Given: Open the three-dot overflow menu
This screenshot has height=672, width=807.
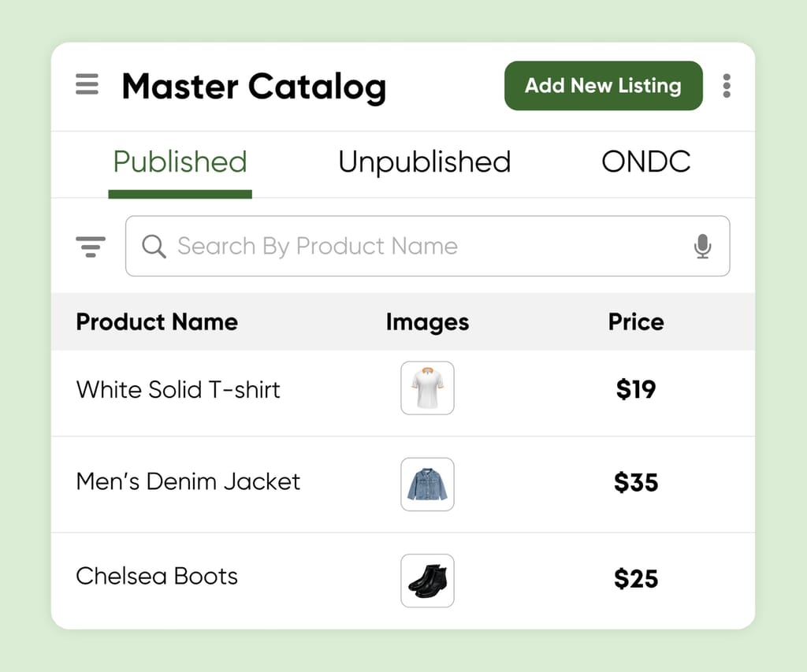Looking at the screenshot, I should click(727, 86).
